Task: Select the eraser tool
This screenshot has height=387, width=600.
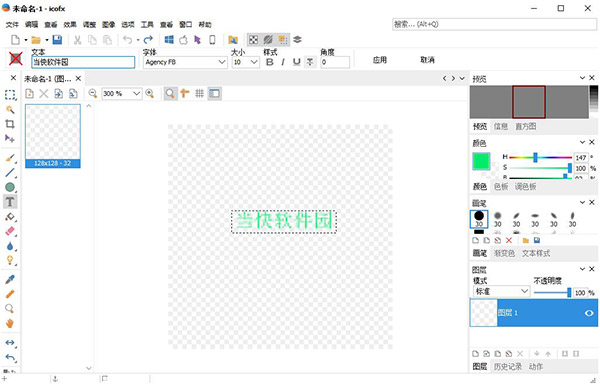Action: point(10,231)
